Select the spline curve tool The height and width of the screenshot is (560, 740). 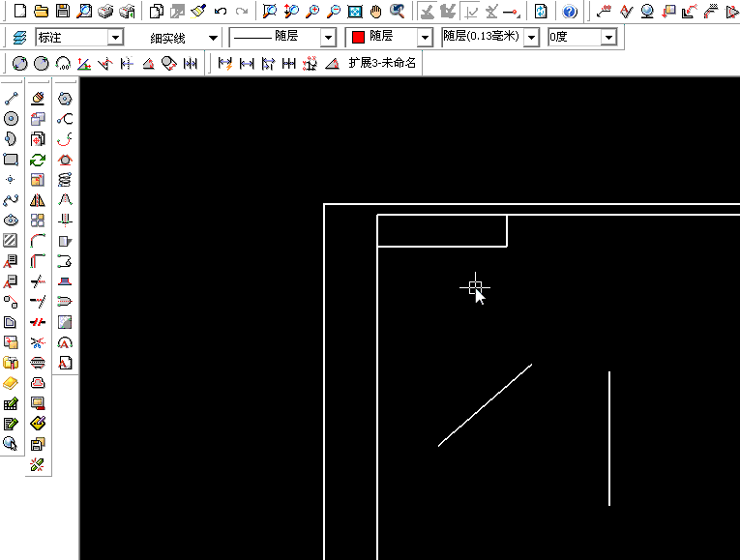11,200
